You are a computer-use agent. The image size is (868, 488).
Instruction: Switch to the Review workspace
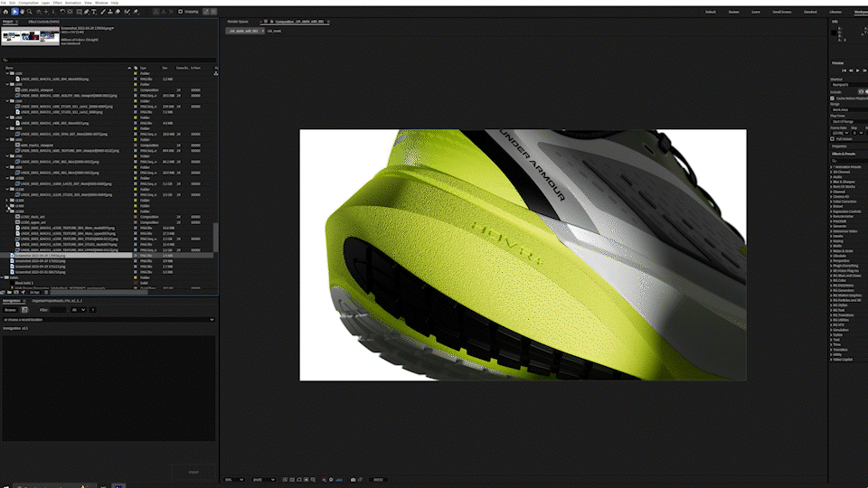point(733,12)
